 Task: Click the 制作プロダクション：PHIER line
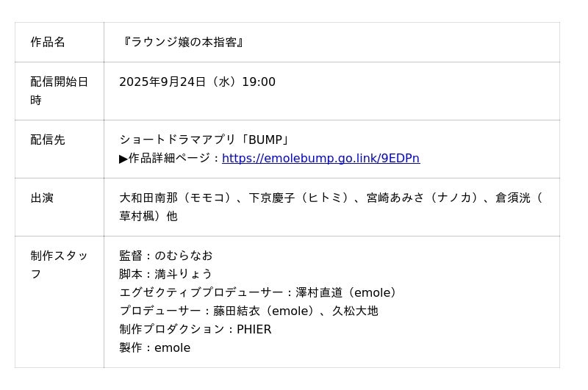click(x=196, y=330)
